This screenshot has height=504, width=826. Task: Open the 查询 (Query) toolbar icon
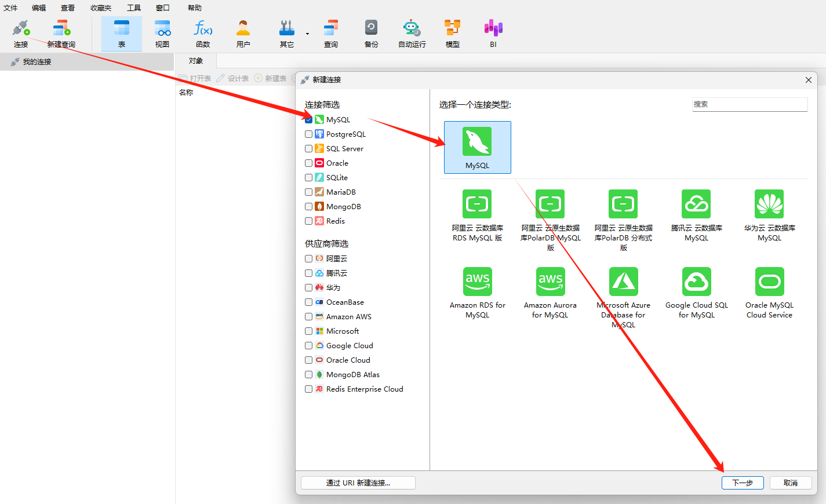[x=331, y=34]
